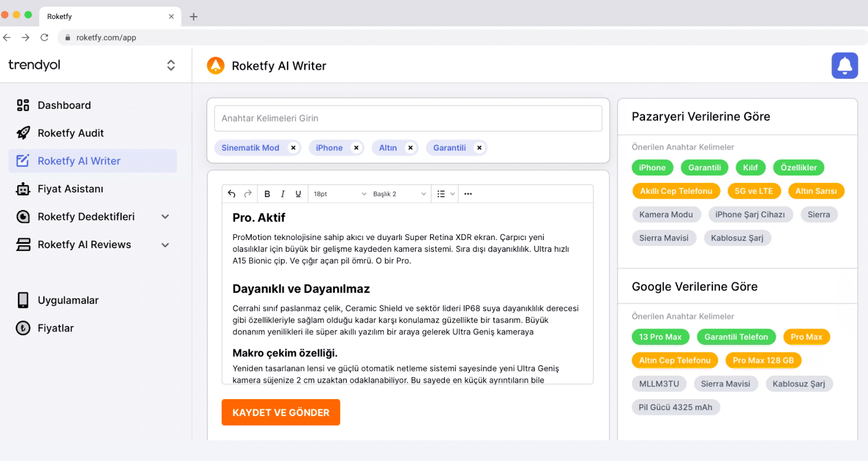Click the Anahtar Kelimeleri Girin input field
Screen dimensions: 868x461
(x=408, y=118)
